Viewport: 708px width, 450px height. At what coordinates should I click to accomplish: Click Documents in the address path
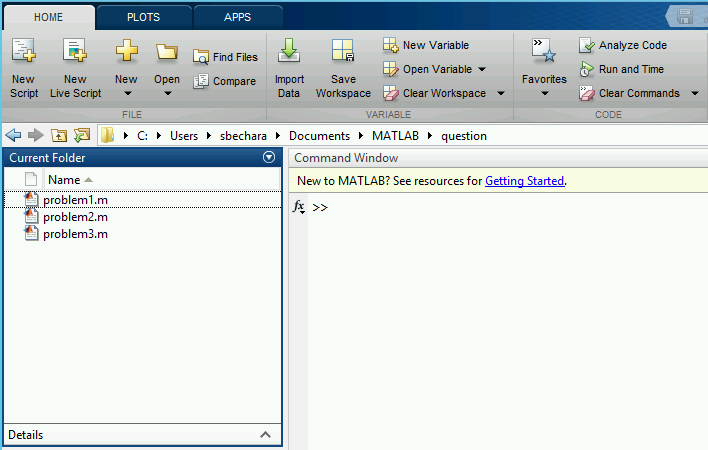point(319,136)
